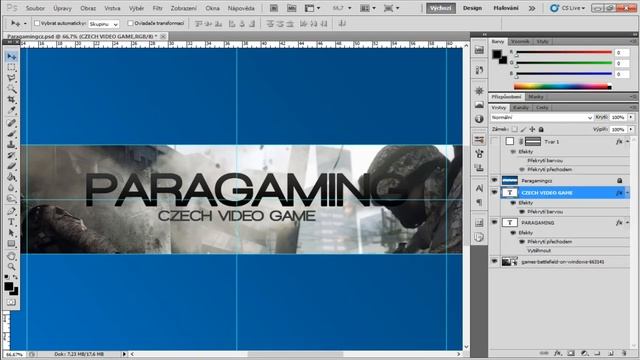Select the Quick Selection tool
Viewport: 640px width, 360px height.
tap(11, 89)
